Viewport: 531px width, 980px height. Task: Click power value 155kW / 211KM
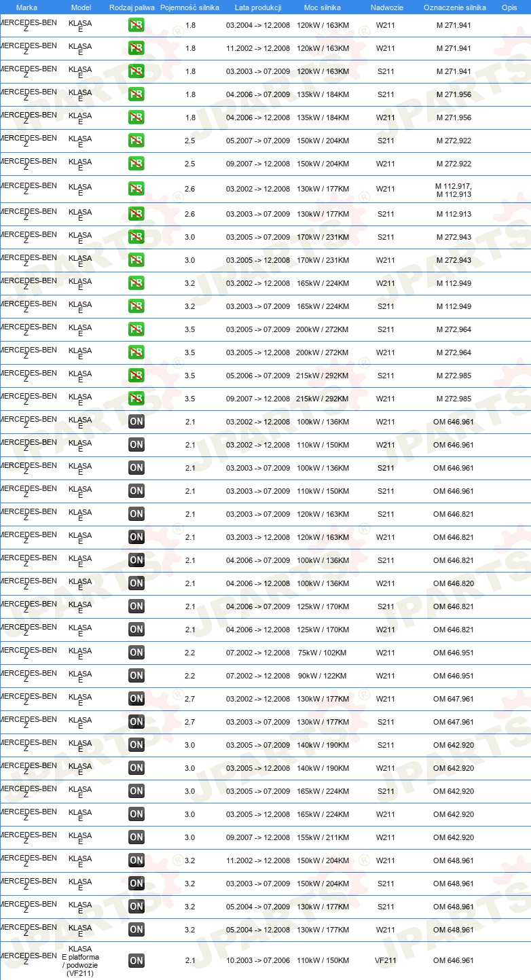[323, 838]
